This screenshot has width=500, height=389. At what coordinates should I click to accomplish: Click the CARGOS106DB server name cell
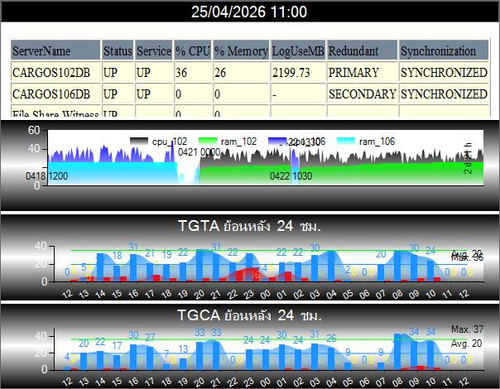click(x=55, y=94)
